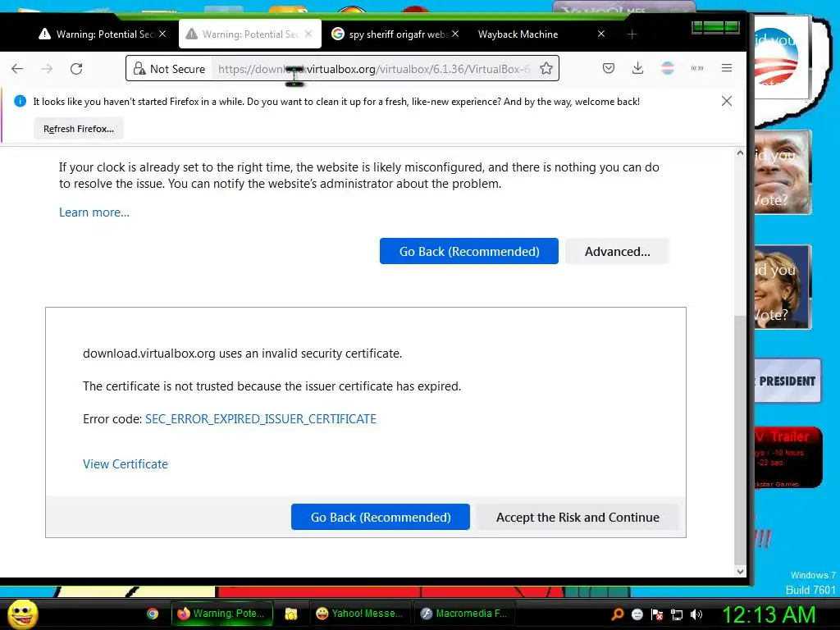Open the Yahoo! Messenger taskbar button
840x630 pixels.
(360, 614)
